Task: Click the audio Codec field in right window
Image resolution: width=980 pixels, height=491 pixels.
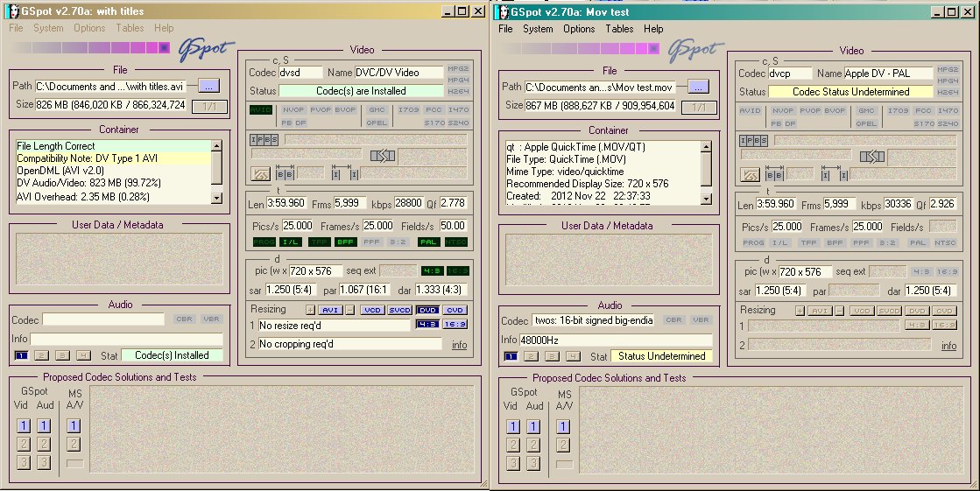Action: pyautogui.click(x=594, y=320)
